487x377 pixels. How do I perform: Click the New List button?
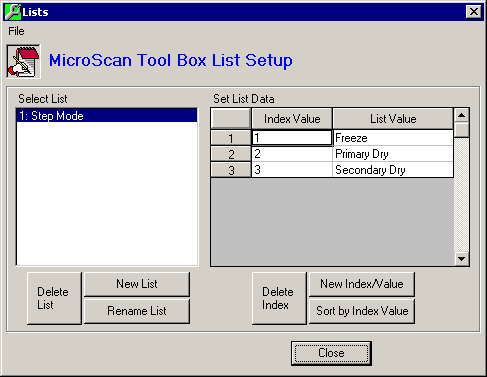coord(137,284)
